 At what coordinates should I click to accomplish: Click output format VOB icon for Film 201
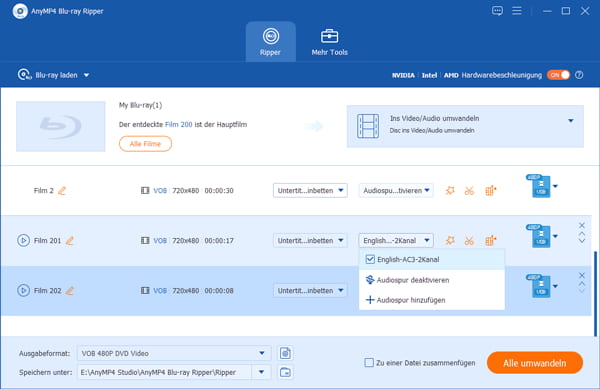pyautogui.click(x=539, y=236)
